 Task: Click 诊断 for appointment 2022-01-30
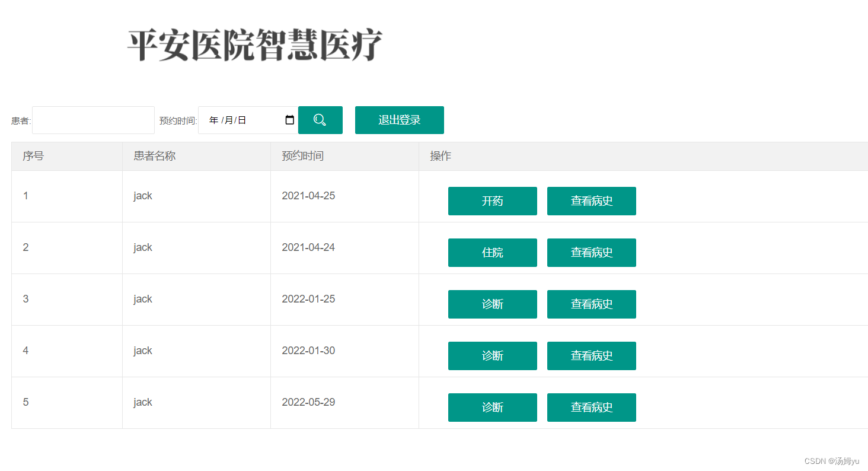pyautogui.click(x=493, y=355)
